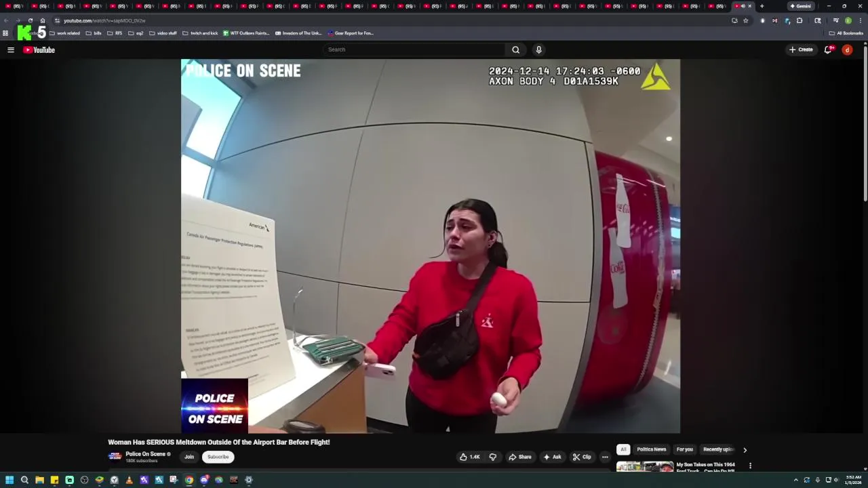Show more filter chips with right arrow
The height and width of the screenshot is (488, 868).
(745, 449)
